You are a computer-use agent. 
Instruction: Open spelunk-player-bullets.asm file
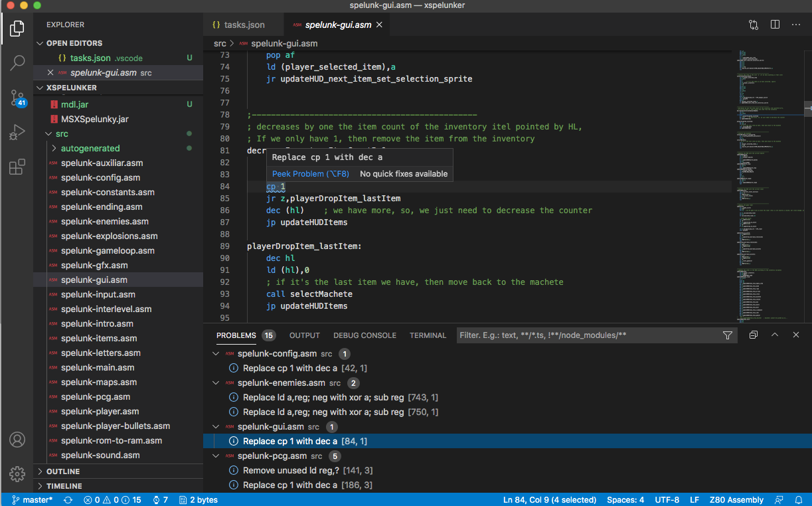pos(118,426)
